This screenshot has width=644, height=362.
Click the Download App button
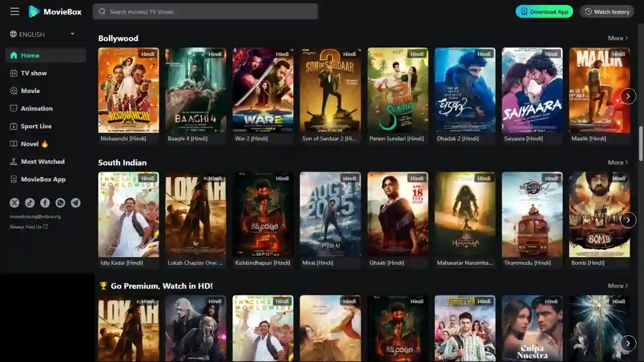coord(544,11)
